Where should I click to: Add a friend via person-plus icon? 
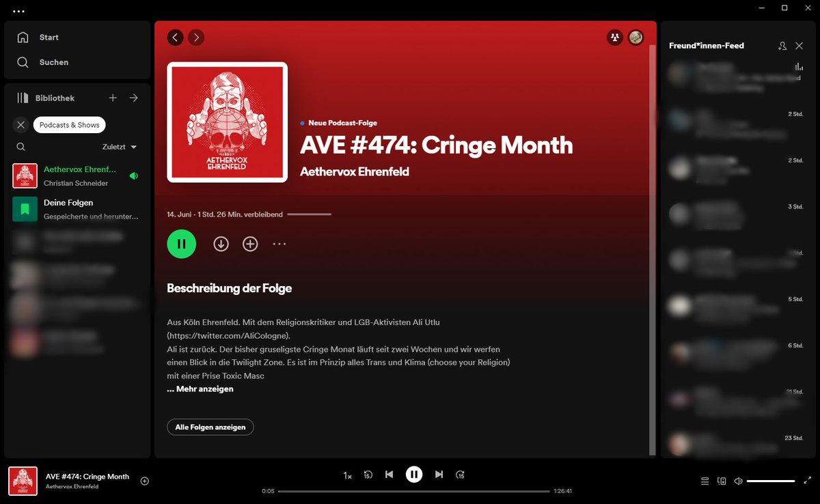(x=782, y=46)
